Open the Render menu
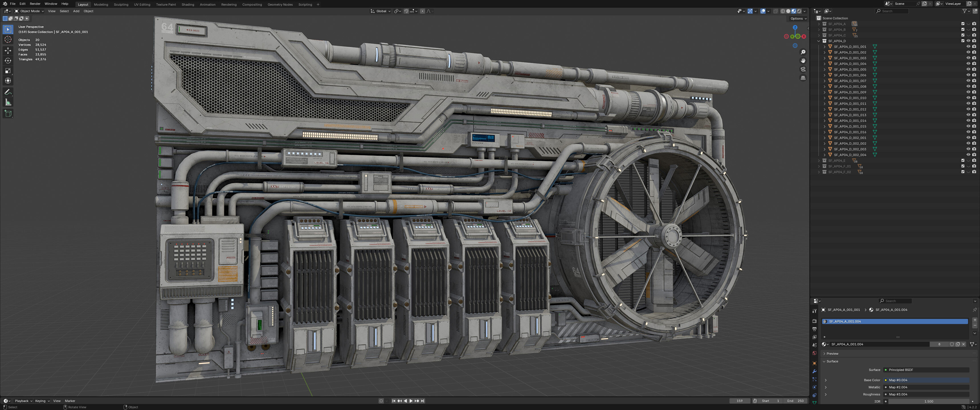This screenshot has width=980, height=410. click(35, 4)
